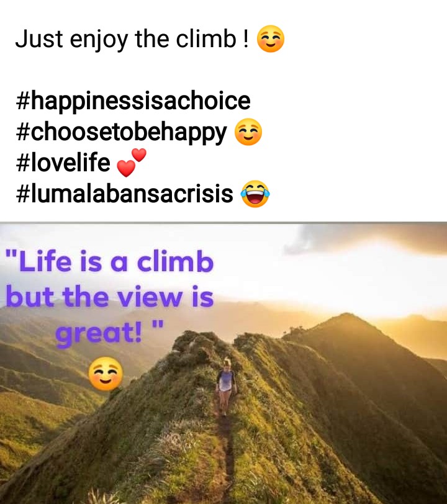The image size is (447, 504).
Task: Click the purple "Life is a climb" text
Action: coord(110,262)
